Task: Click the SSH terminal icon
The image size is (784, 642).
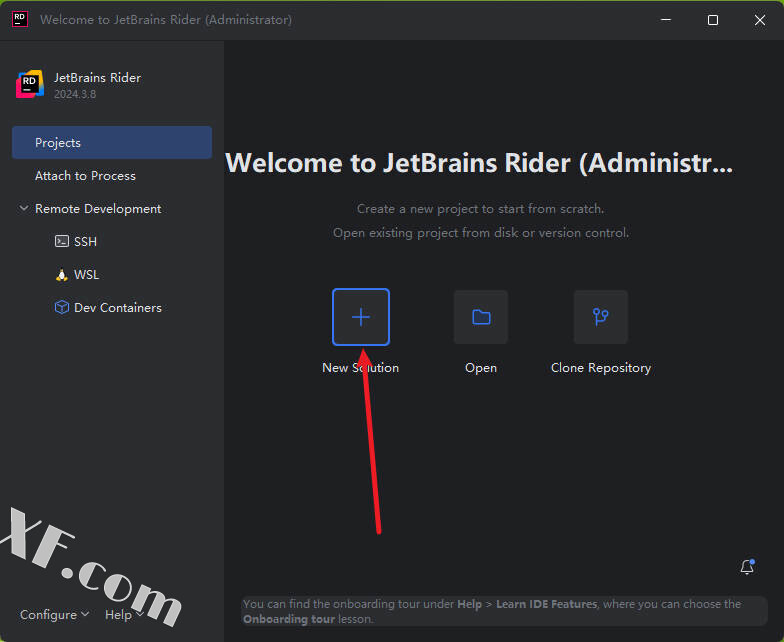Action: coord(62,242)
